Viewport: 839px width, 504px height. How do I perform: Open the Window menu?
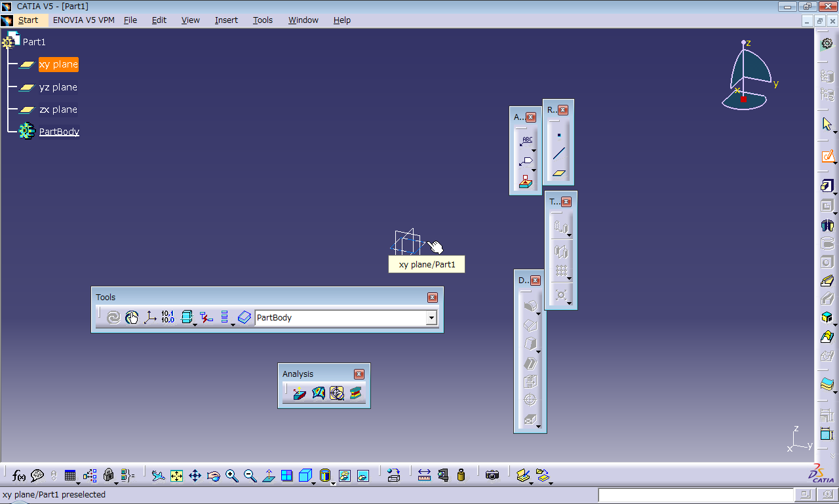[x=303, y=20]
